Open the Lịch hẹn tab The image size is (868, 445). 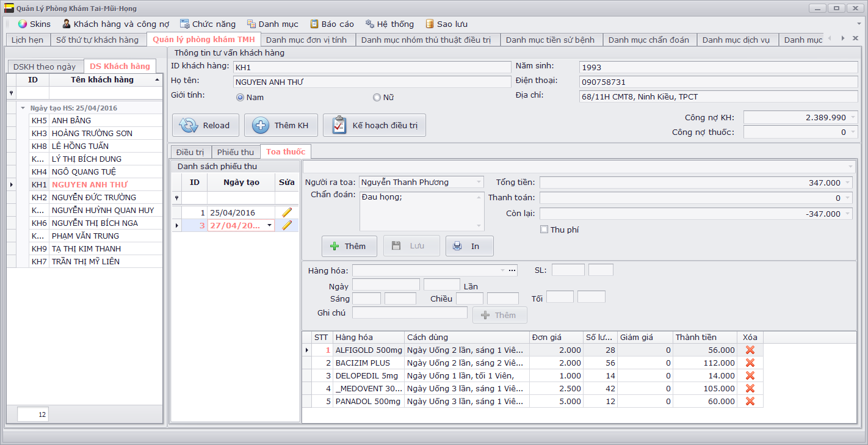[27, 40]
